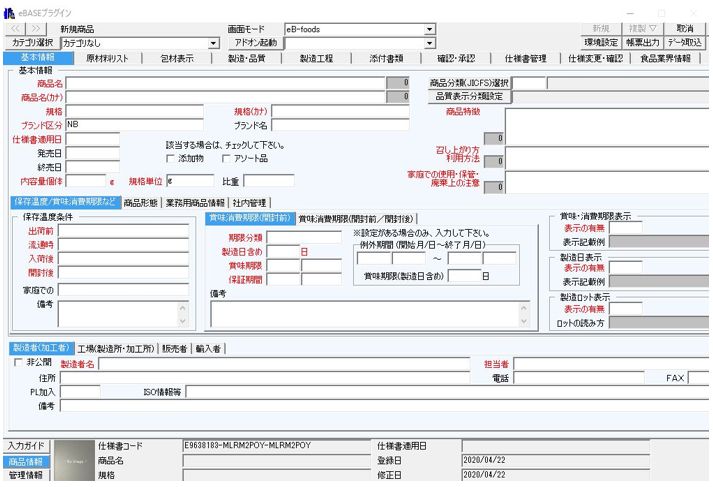This screenshot has width=713, height=487.
Task: Open the 工場(製造所・加工所) tab
Action: pyautogui.click(x=116, y=349)
